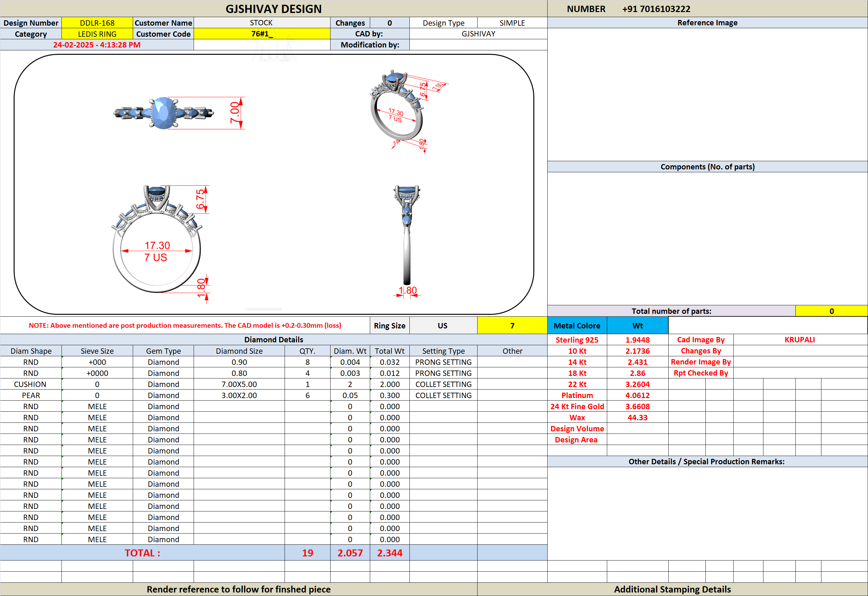The image size is (868, 596).
Task: Click the sieve size cell +000
Action: (x=97, y=362)
